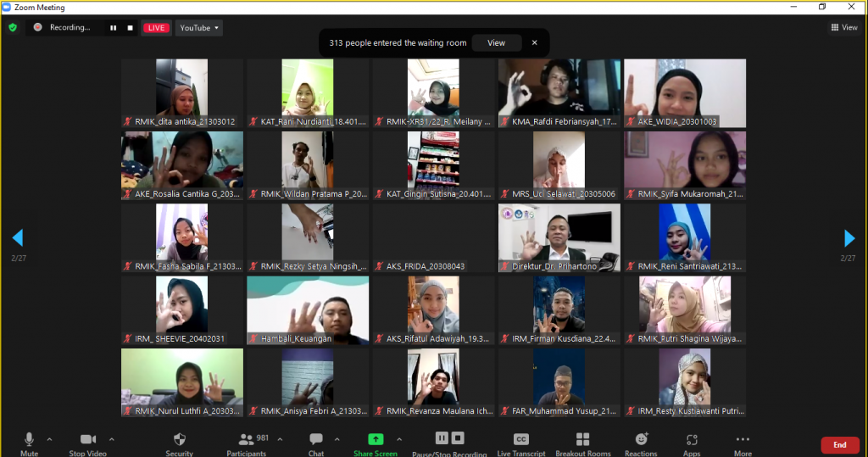The image size is (868, 457).
Task: Enable Live Transcript captions
Action: pyautogui.click(x=521, y=444)
